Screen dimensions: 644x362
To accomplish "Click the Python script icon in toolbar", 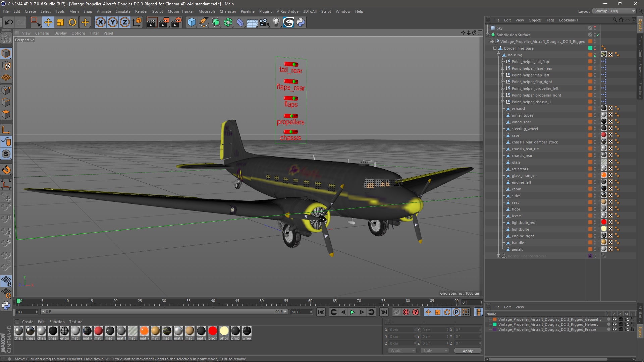I will pyautogui.click(x=301, y=22).
